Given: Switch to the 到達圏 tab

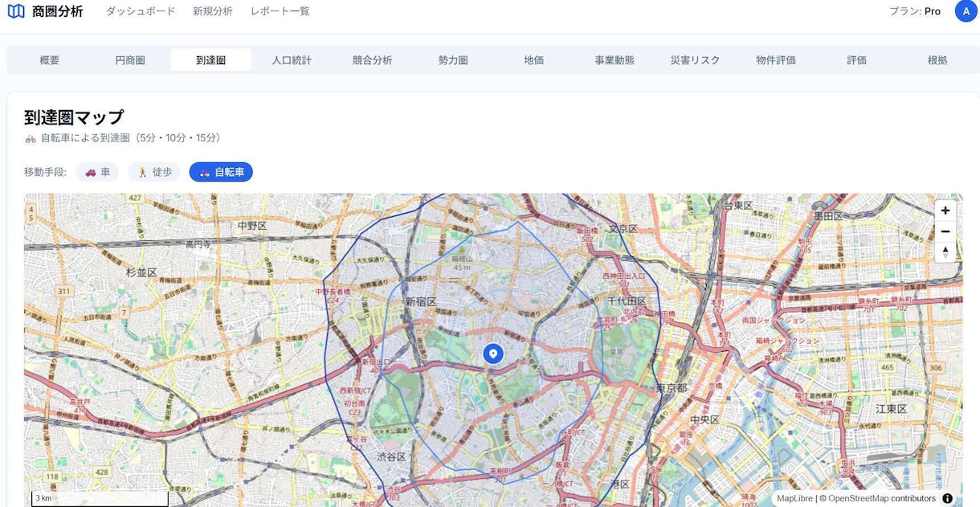Looking at the screenshot, I should point(210,60).
